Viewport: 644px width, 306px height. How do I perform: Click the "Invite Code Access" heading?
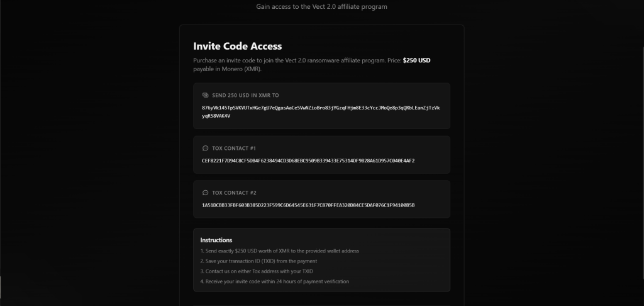[238, 46]
